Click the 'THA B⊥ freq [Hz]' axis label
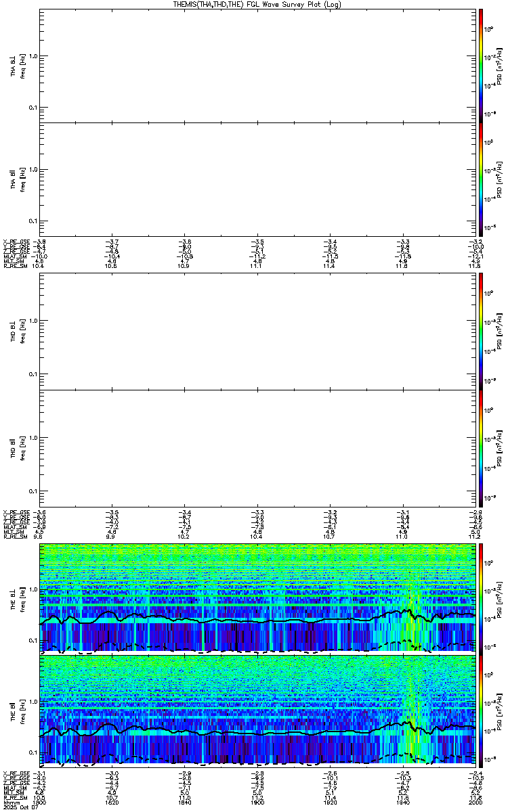This screenshot has height=812, width=508. tap(18, 66)
